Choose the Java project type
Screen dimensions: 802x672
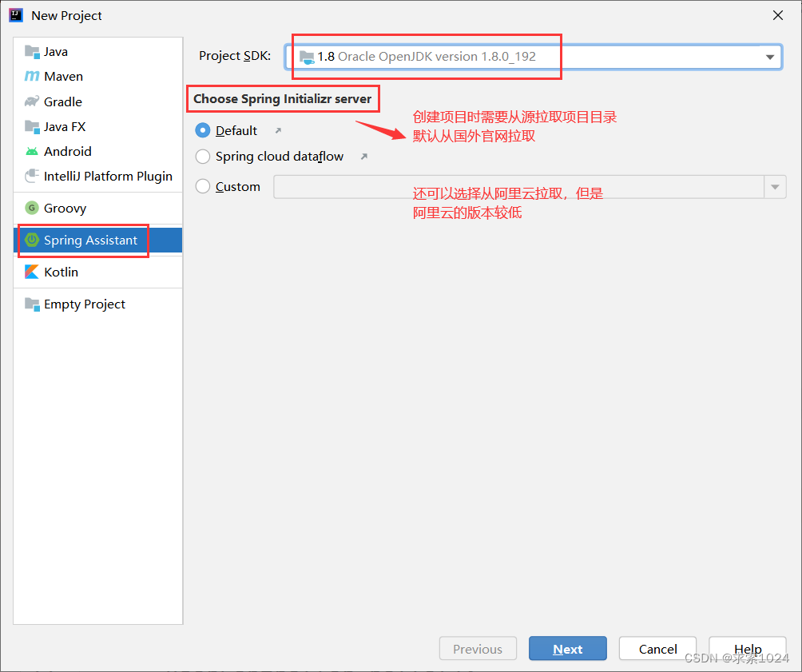(x=97, y=52)
